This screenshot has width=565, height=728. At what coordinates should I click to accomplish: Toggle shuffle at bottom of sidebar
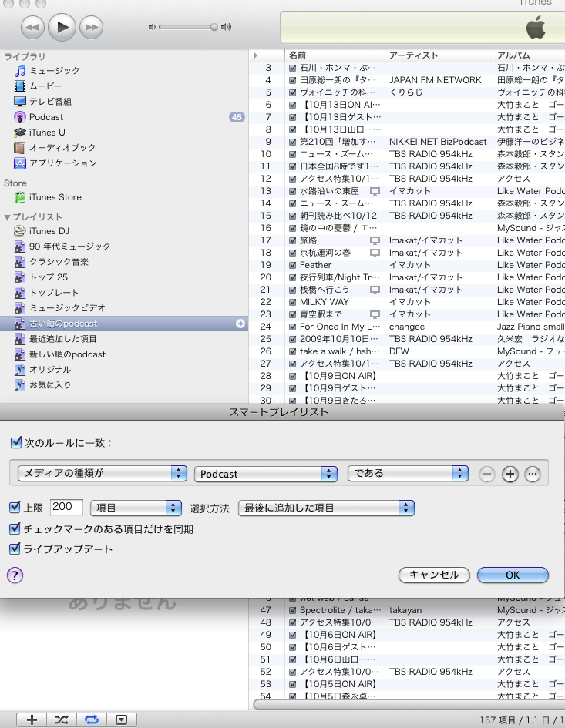point(62,720)
